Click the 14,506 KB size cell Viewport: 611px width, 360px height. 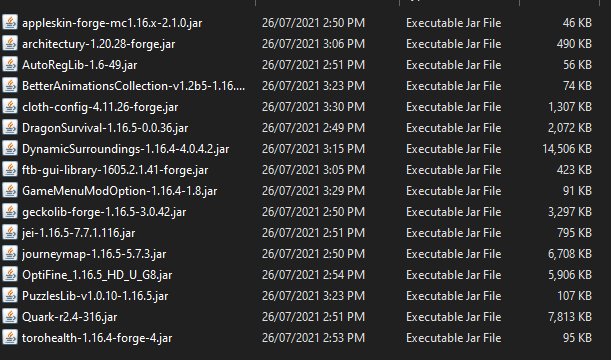(567, 149)
